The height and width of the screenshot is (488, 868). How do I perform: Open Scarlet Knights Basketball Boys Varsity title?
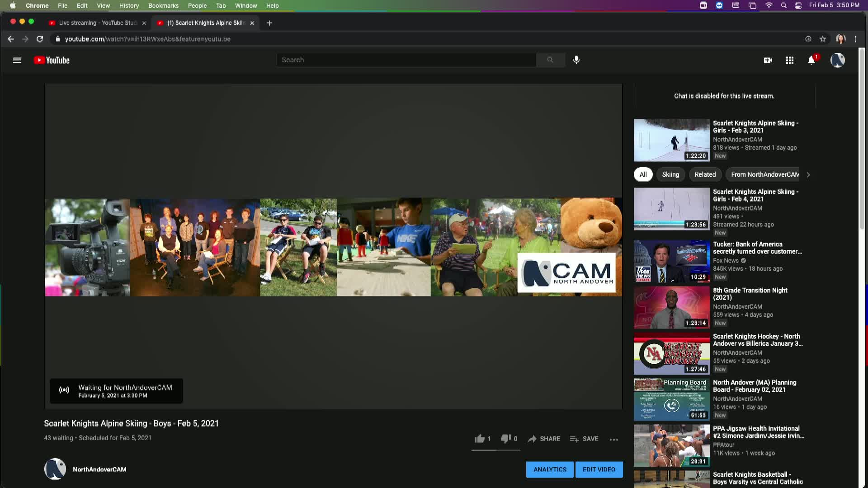coord(758,478)
